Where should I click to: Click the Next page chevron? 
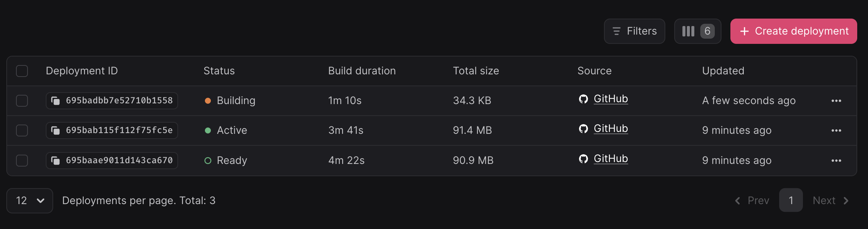point(846,201)
